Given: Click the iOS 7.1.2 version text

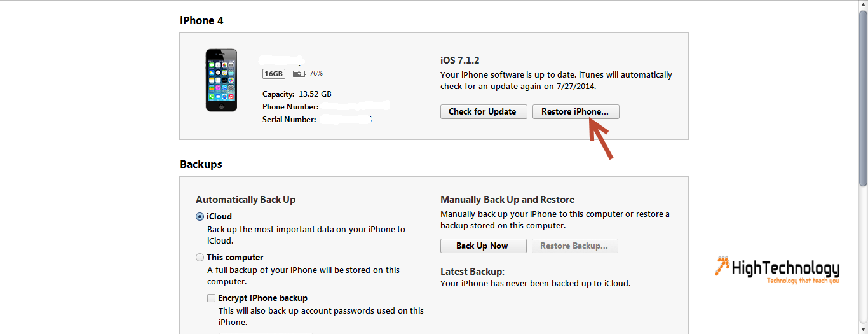Looking at the screenshot, I should coord(460,60).
